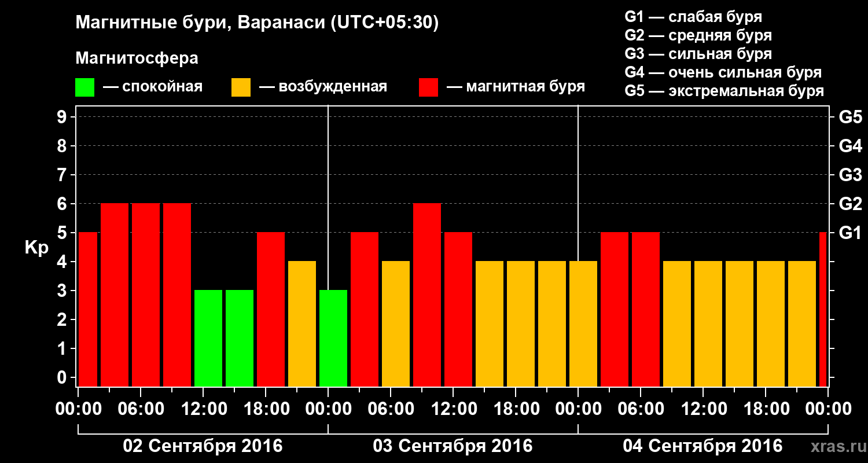Click the first green bar at 12:00 on 02 Сентября
This screenshot has width=868, height=463.
coord(208,339)
